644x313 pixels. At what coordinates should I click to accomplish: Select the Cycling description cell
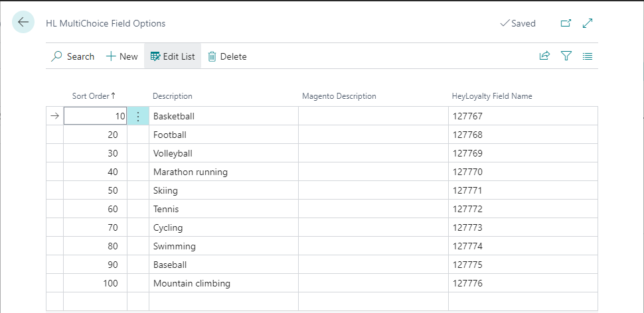tap(224, 227)
